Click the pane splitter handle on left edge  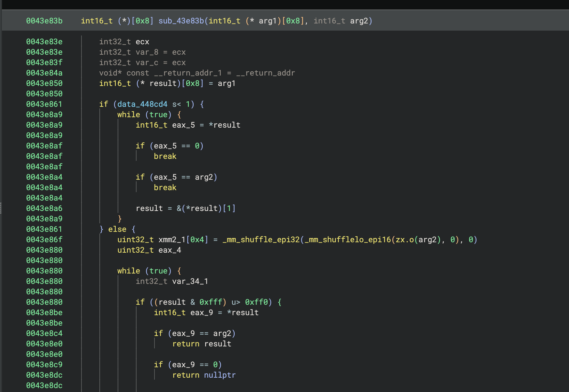1,208
